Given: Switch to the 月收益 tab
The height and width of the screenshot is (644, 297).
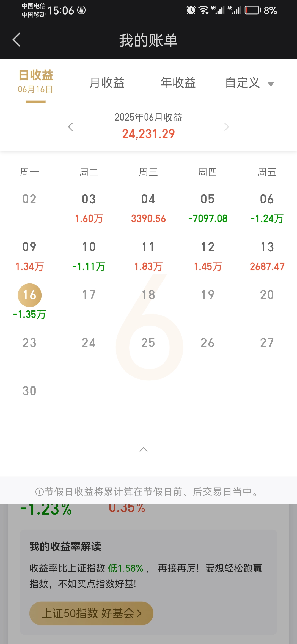Looking at the screenshot, I should point(107,83).
